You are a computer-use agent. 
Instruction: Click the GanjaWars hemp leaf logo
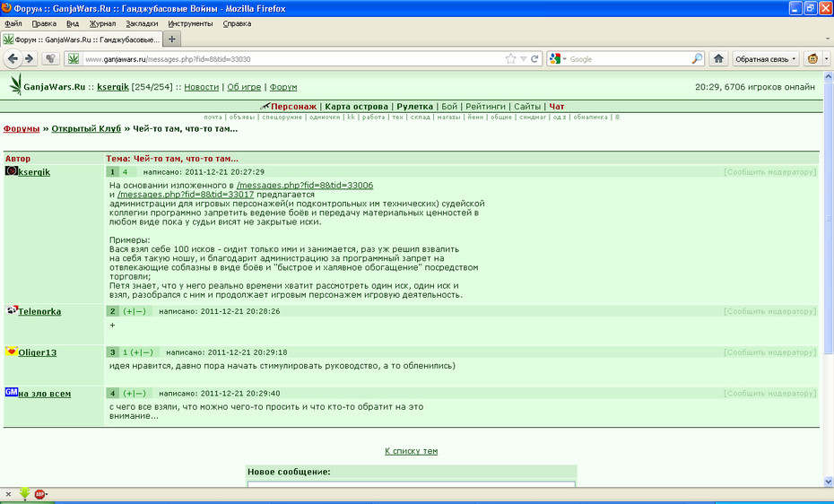[x=16, y=85]
